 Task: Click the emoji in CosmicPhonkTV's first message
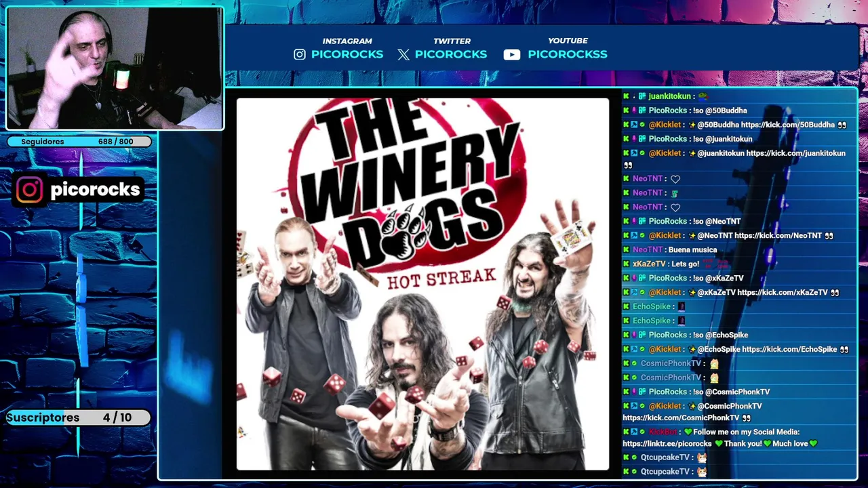(713, 363)
